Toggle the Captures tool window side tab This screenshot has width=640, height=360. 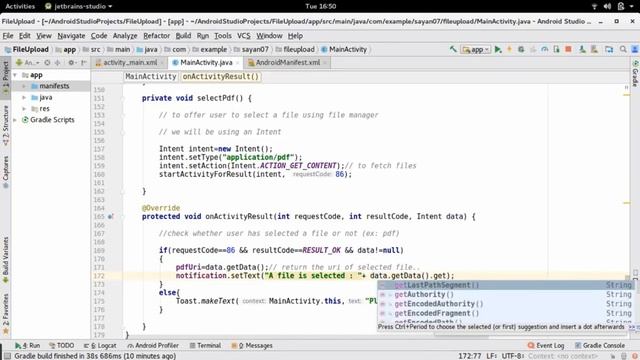tap(5, 172)
